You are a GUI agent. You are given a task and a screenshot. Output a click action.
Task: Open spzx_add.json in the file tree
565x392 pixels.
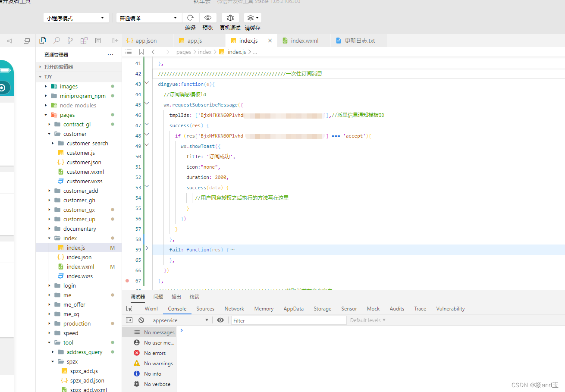click(x=87, y=380)
